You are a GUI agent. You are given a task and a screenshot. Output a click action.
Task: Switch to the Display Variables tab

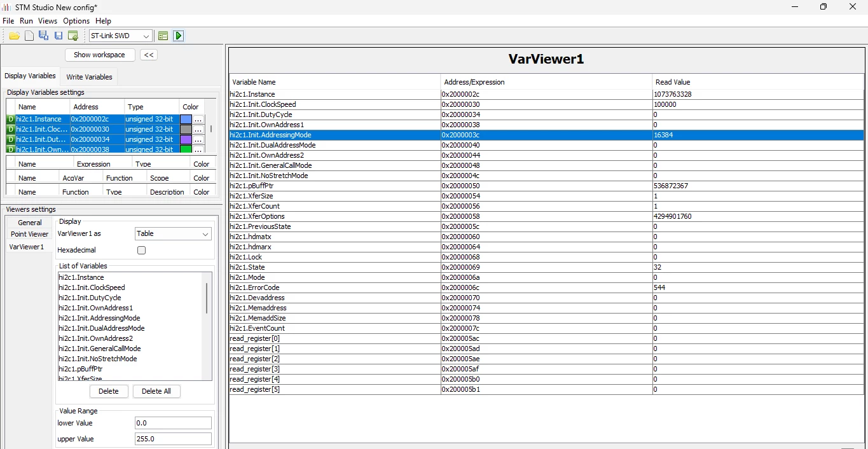click(x=31, y=76)
